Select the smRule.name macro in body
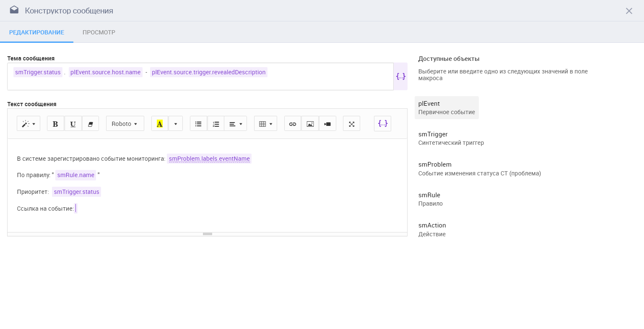The image size is (644, 329). (x=76, y=175)
